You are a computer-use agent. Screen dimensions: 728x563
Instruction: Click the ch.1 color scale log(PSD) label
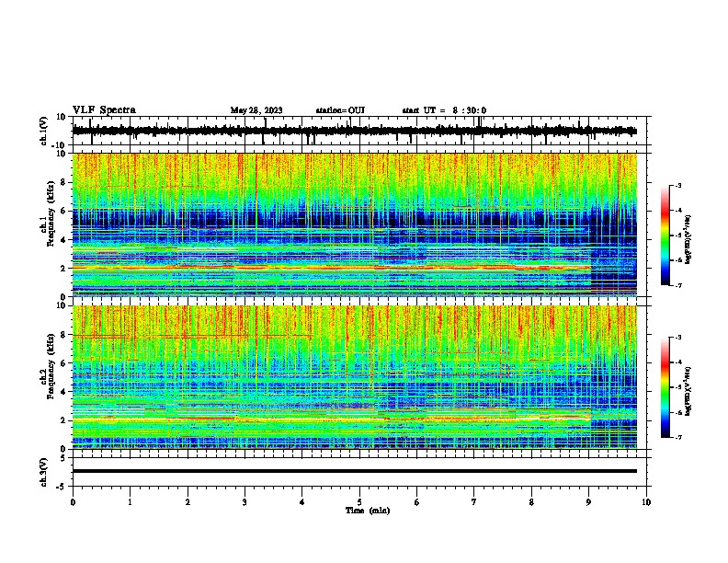(x=688, y=240)
